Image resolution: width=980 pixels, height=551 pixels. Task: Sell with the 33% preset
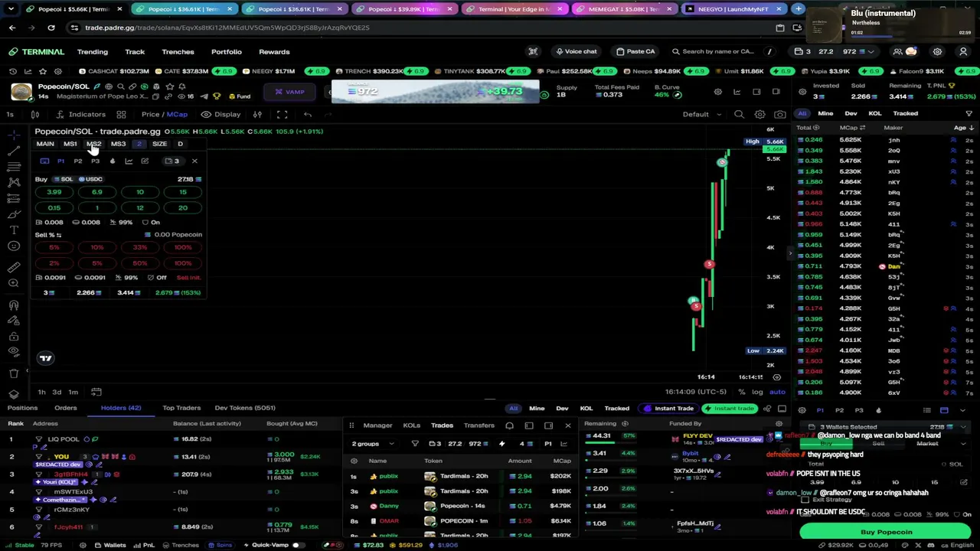(x=139, y=247)
